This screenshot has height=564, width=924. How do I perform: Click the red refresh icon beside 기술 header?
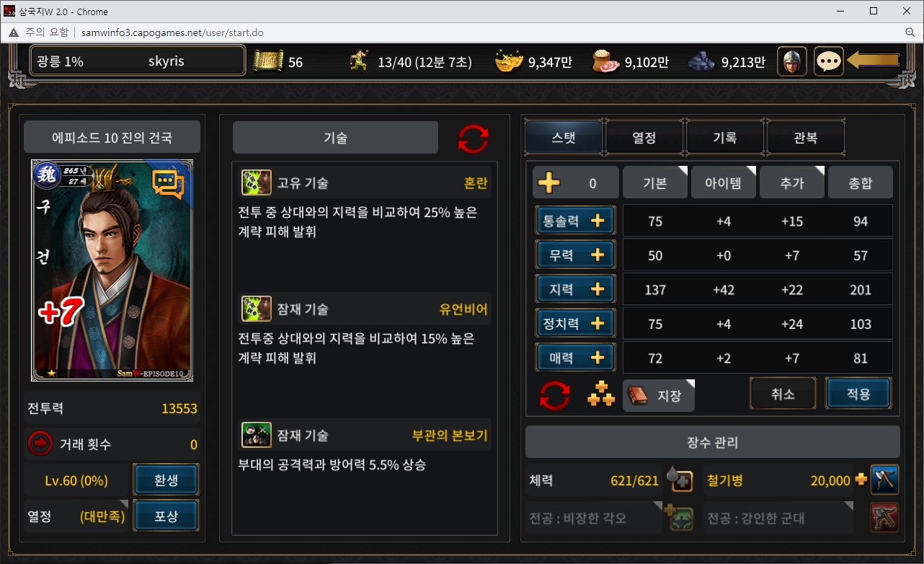[474, 138]
